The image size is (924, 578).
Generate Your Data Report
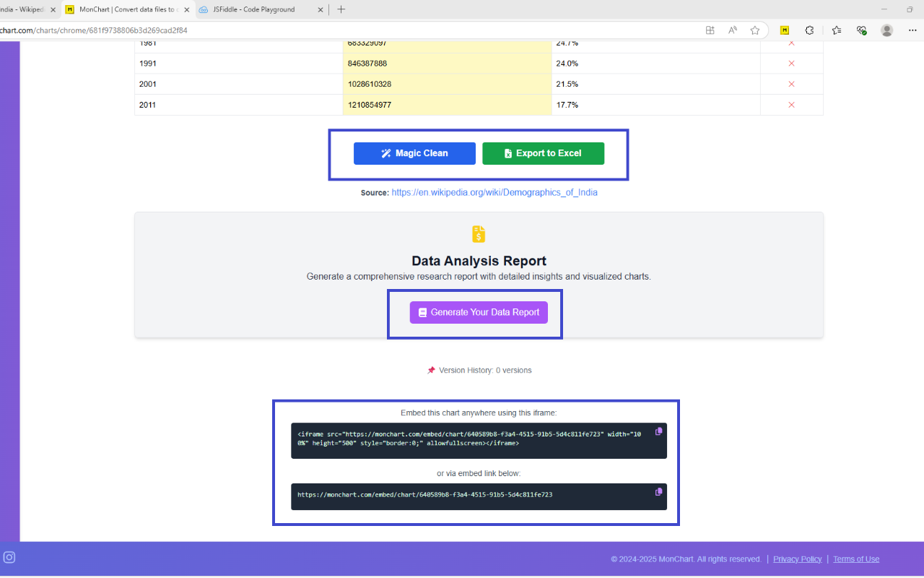coord(479,311)
